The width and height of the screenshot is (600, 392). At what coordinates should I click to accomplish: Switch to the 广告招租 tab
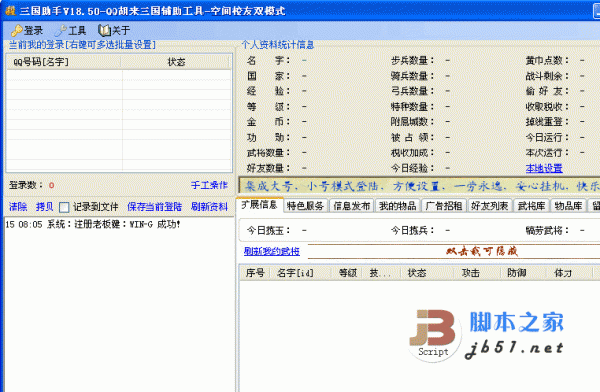444,206
